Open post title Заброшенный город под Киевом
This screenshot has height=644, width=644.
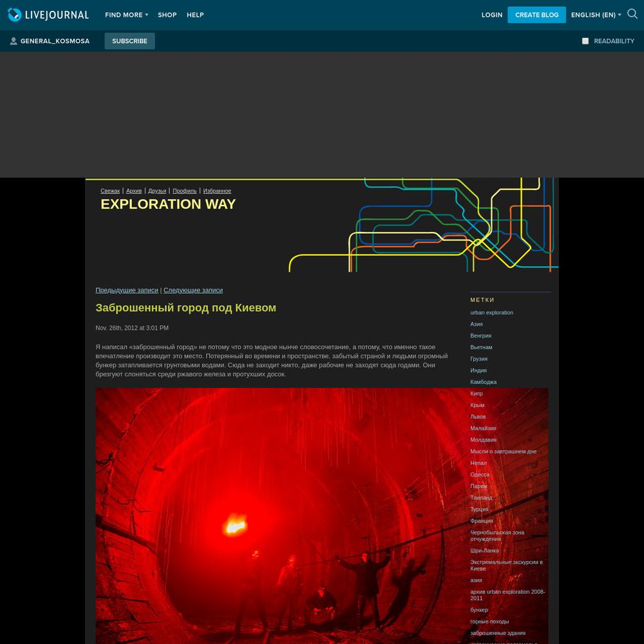(x=186, y=308)
